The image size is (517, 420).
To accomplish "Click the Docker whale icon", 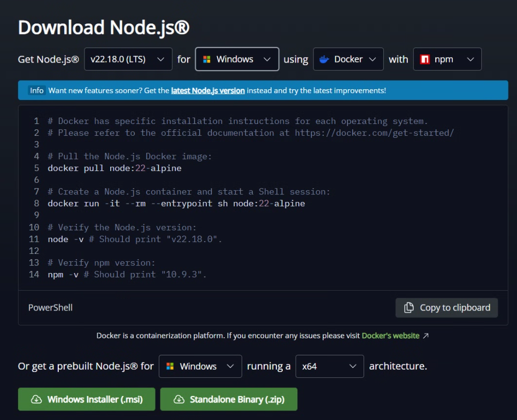I will (324, 59).
